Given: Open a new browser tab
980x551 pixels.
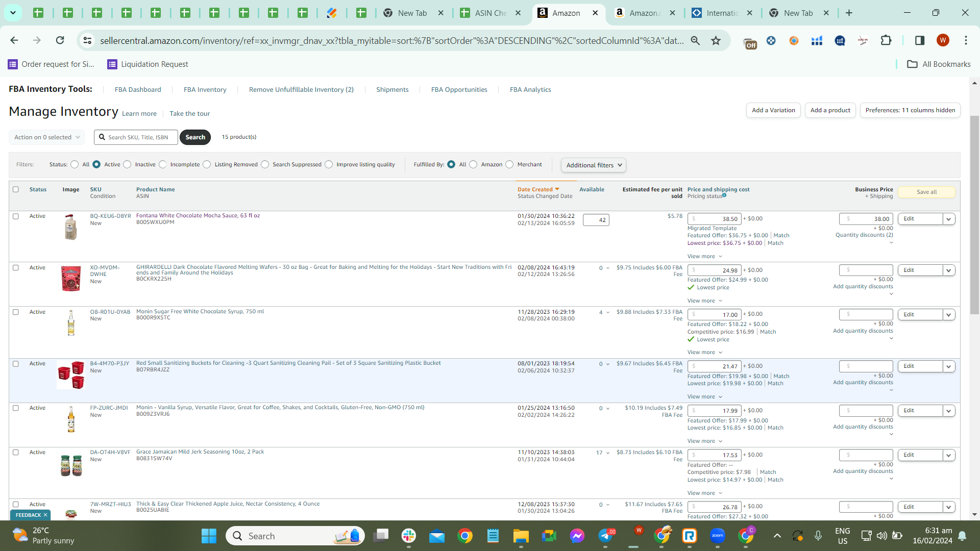Looking at the screenshot, I should 849,13.
